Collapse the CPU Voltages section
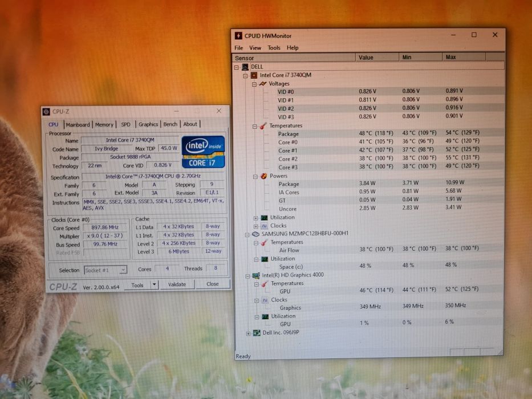This screenshot has height=399, width=532. [x=254, y=84]
